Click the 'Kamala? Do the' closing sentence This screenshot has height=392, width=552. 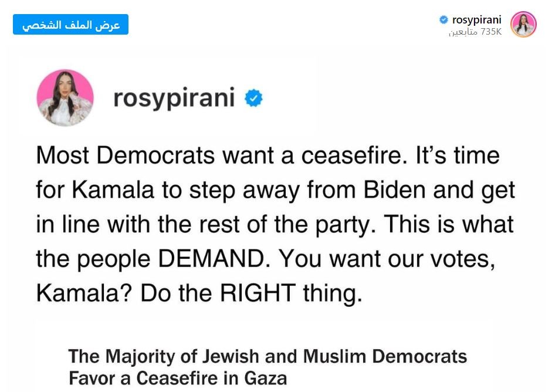[199, 293]
